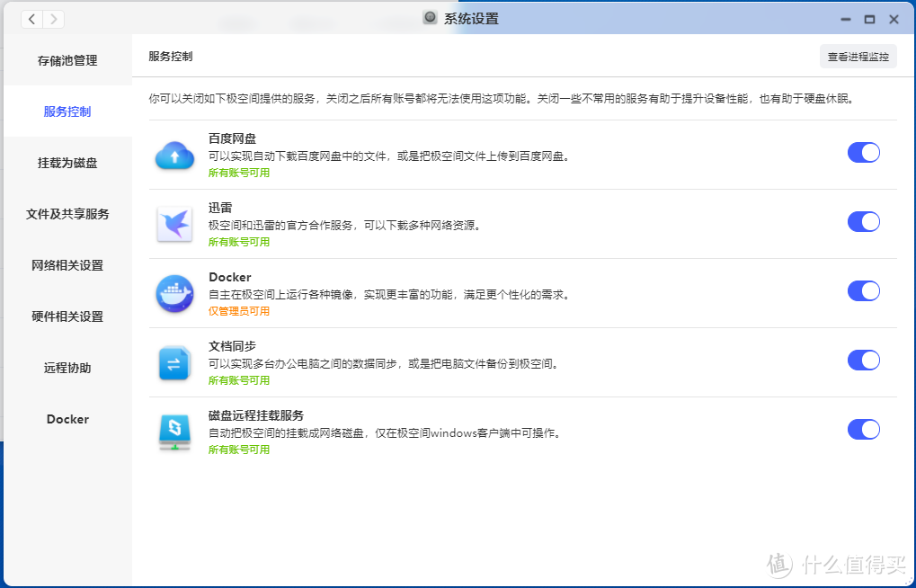Viewport: 916px width, 588px height.
Task: Click the 文档同步 sync icon
Action: pos(174,362)
